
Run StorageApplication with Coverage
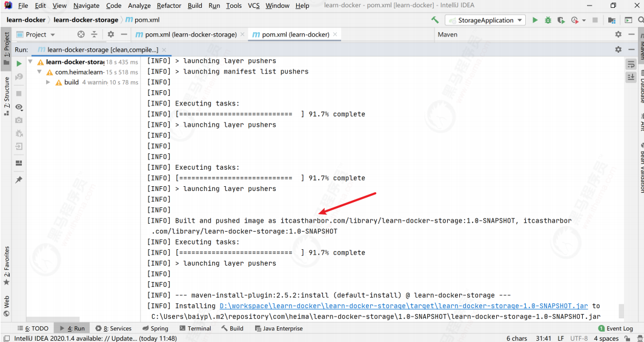[x=561, y=20]
